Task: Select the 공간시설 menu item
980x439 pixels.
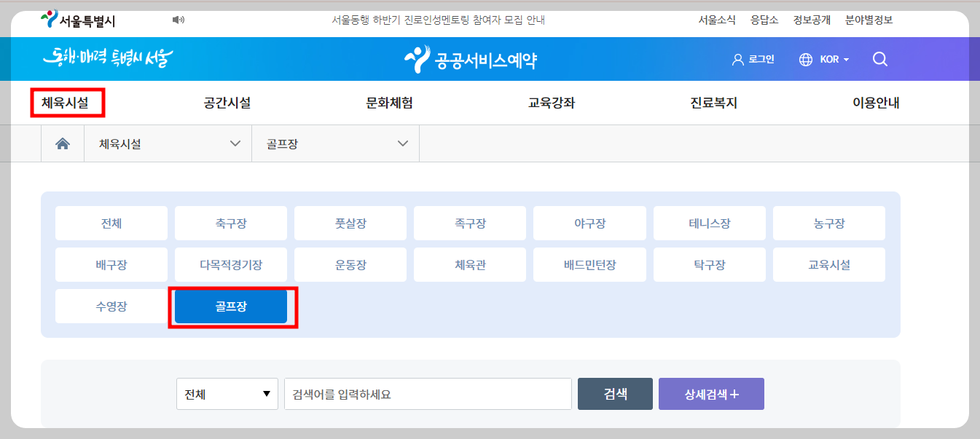Action: [x=227, y=103]
